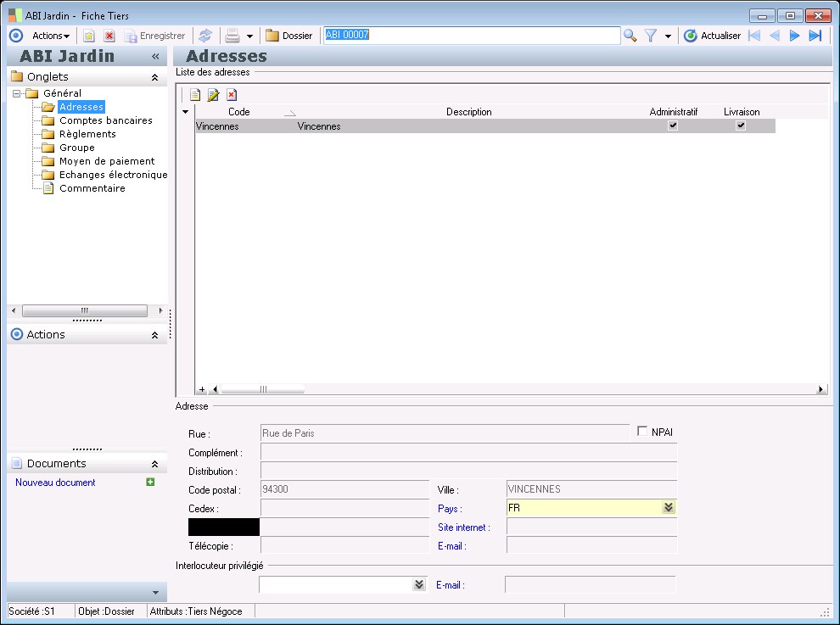Click the edit address pencil icon

(213, 95)
